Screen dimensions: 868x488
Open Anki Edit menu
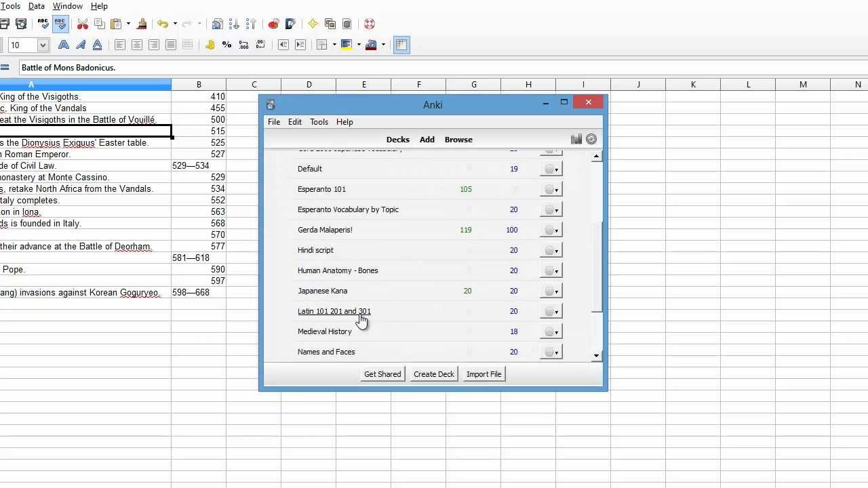[295, 122]
